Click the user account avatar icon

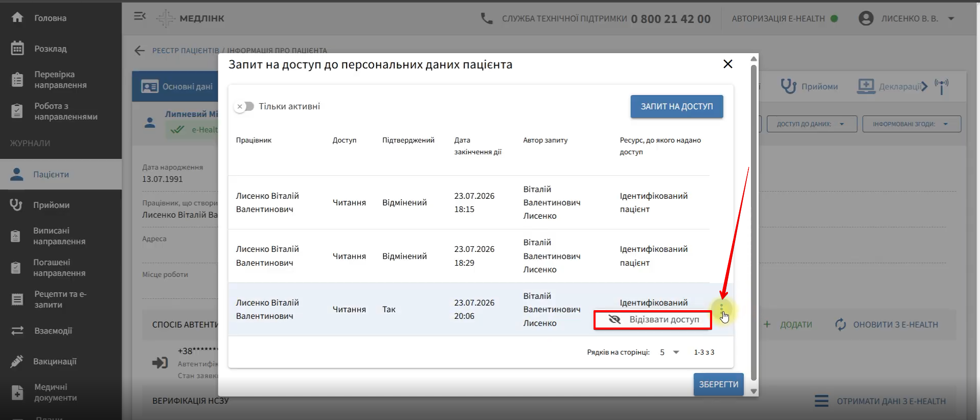866,18
